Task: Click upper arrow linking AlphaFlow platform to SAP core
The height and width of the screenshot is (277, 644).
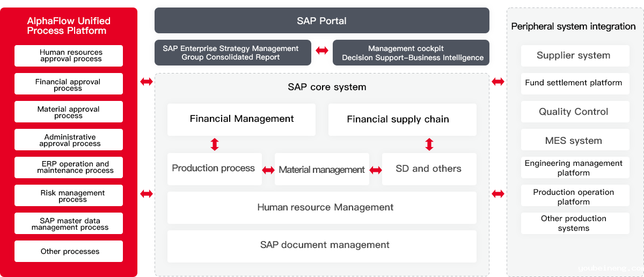Action: [147, 82]
